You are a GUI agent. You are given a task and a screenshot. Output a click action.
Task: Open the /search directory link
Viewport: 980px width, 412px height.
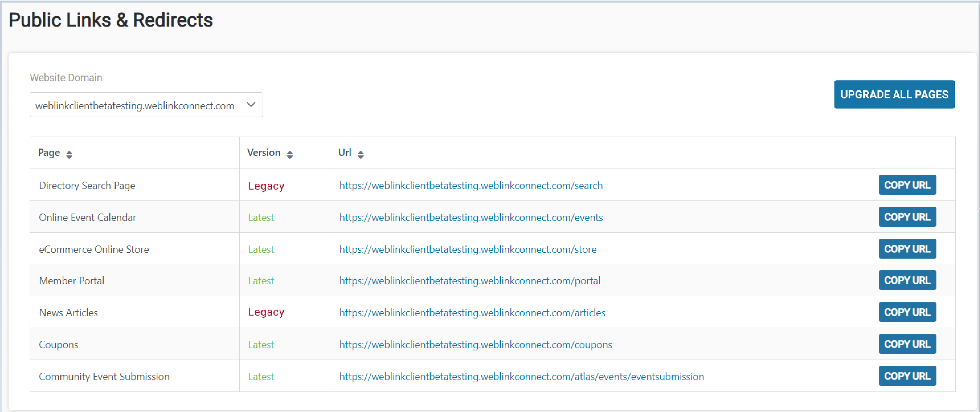470,185
